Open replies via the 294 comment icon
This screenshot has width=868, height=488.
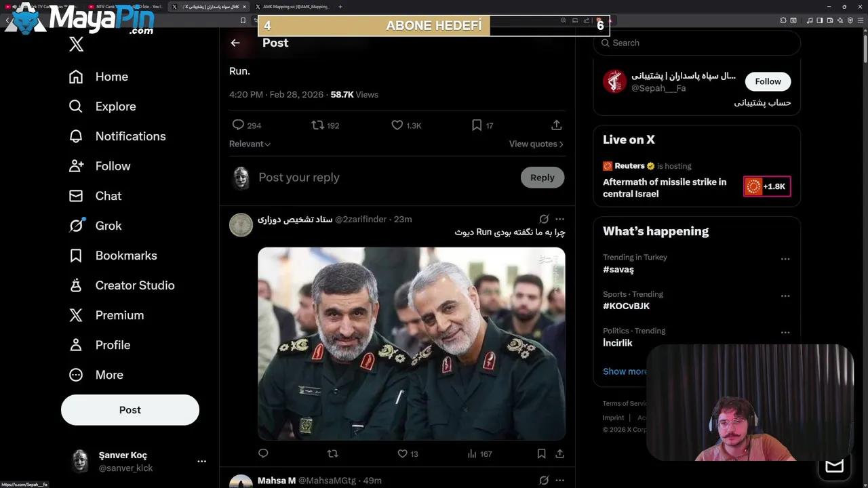[238, 125]
